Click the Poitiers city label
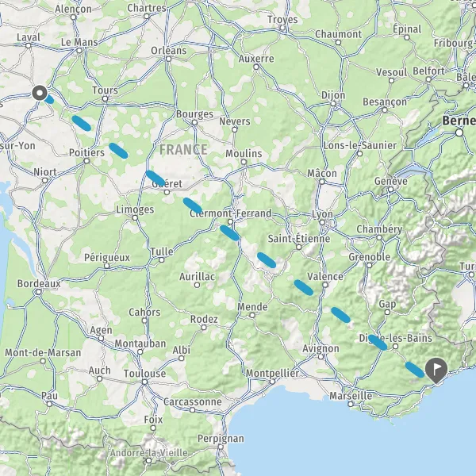Viewport: 476px width, 476px height. [x=86, y=152]
